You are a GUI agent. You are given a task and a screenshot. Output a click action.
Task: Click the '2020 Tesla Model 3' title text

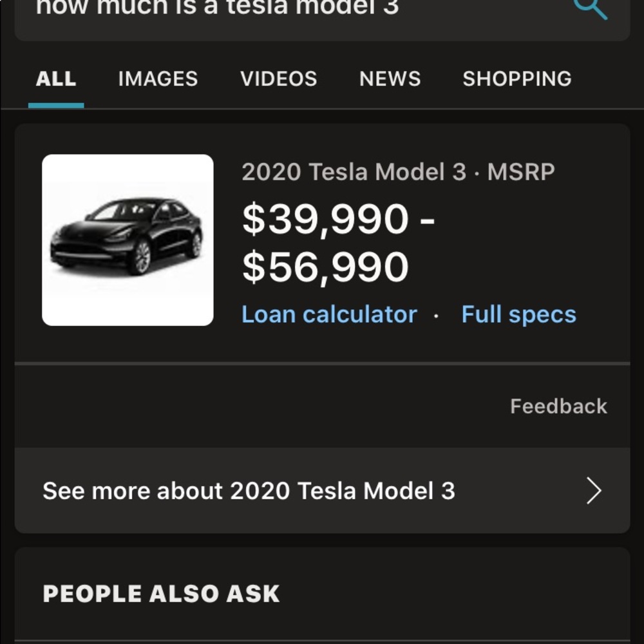point(353,172)
